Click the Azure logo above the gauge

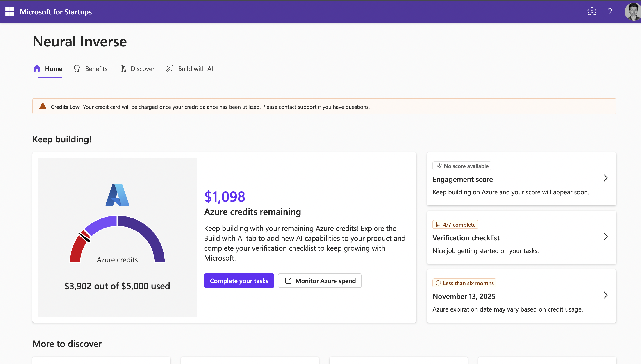[x=117, y=195]
